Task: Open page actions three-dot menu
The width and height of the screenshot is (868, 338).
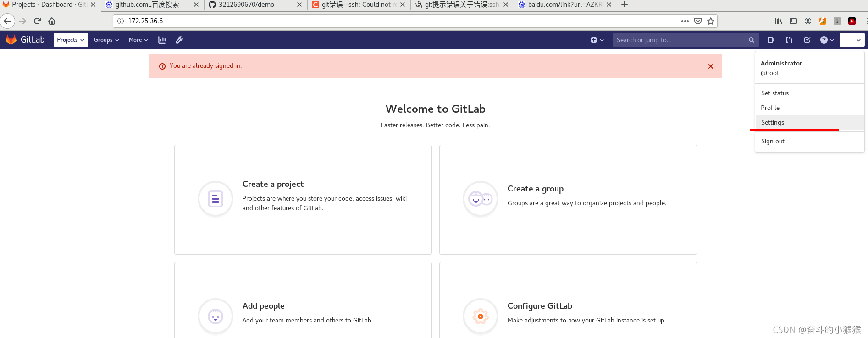Action: coord(685,21)
